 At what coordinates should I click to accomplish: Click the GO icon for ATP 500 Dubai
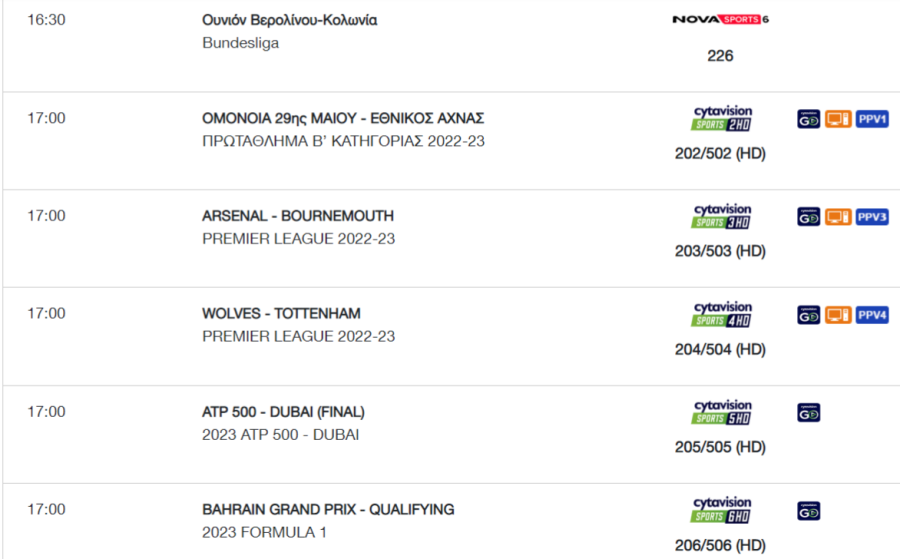click(x=809, y=413)
